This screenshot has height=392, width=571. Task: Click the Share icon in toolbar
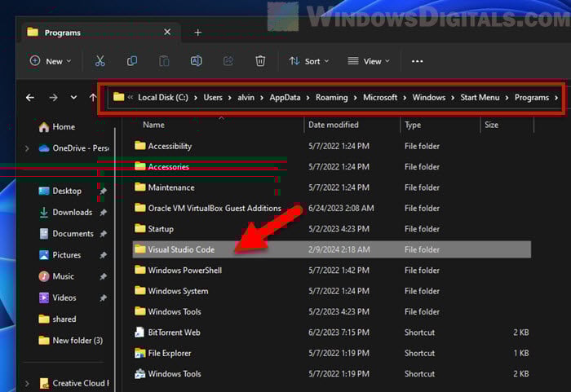pos(228,61)
